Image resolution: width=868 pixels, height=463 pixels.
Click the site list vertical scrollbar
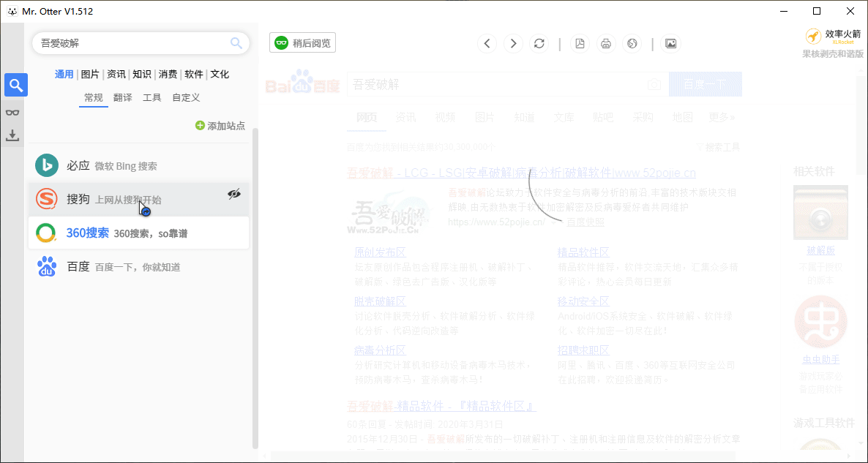coord(255,287)
